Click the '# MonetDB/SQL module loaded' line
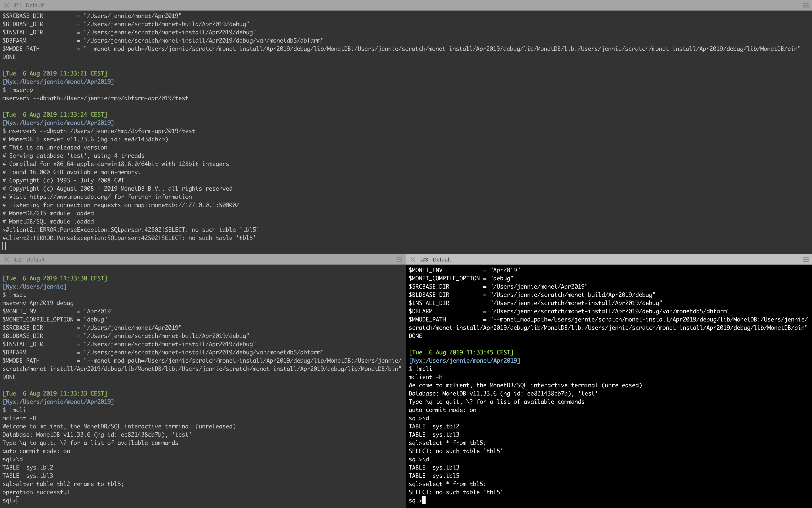This screenshot has width=812, height=508. click(x=48, y=221)
